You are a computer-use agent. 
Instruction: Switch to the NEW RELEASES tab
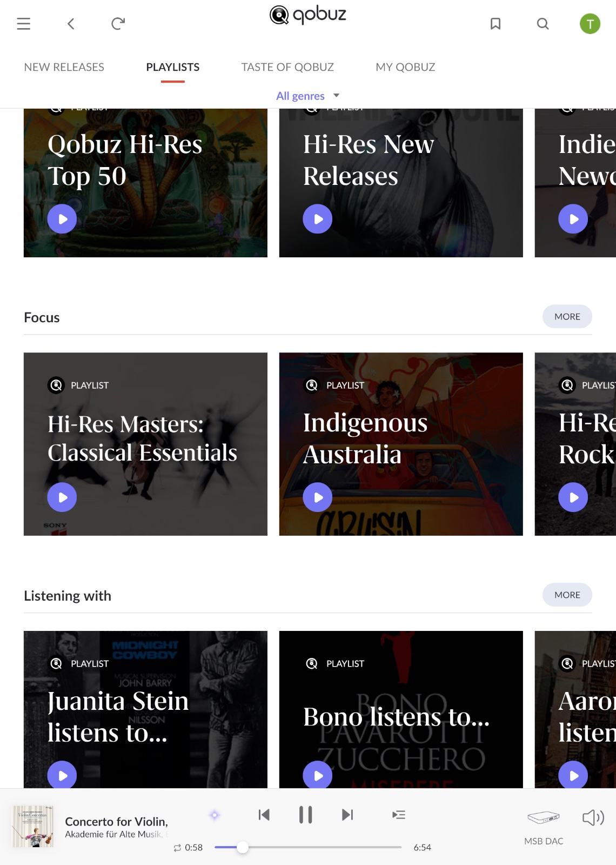[x=64, y=67]
